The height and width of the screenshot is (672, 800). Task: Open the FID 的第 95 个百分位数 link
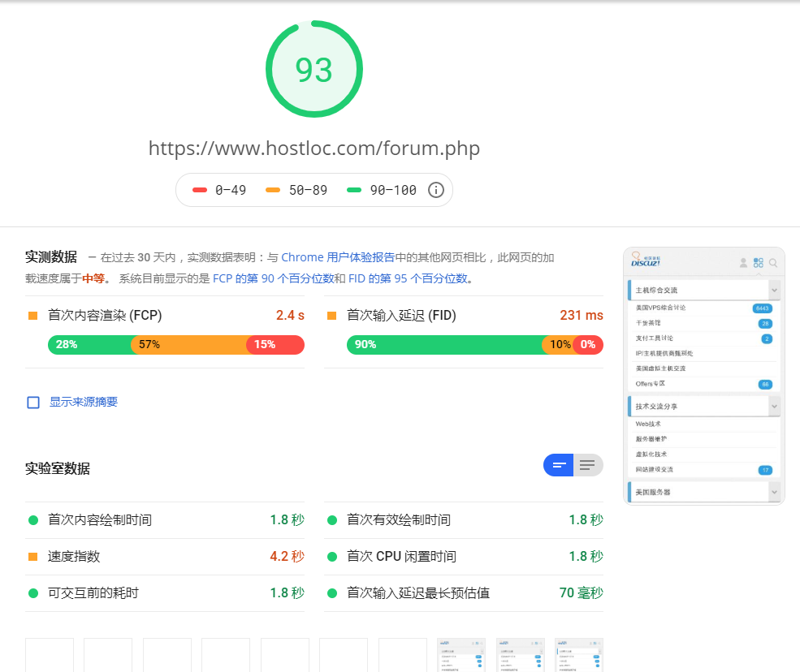pyautogui.click(x=409, y=278)
